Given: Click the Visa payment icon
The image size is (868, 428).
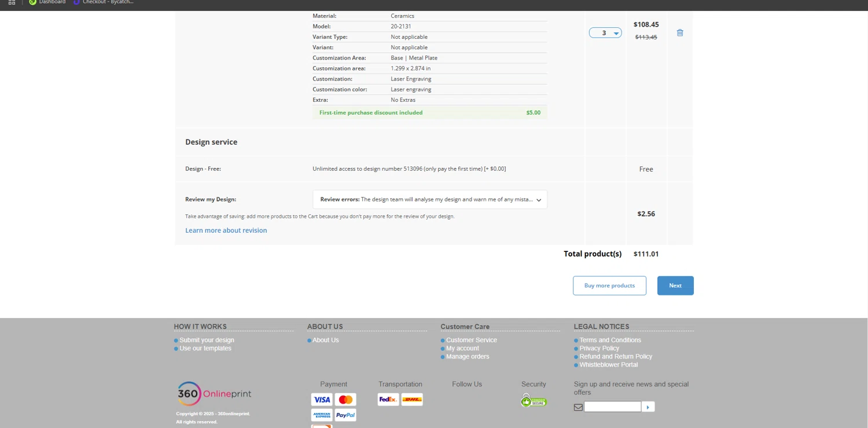Looking at the screenshot, I should pos(322,400).
